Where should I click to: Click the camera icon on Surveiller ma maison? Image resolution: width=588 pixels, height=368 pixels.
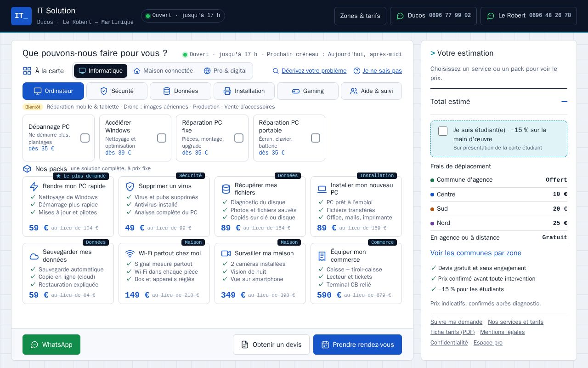[x=226, y=253]
